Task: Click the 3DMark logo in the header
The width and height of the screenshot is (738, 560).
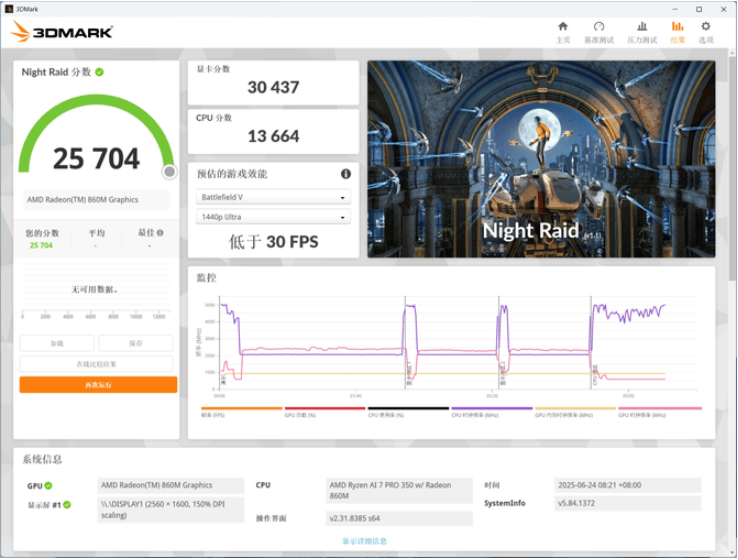Action: point(62,32)
